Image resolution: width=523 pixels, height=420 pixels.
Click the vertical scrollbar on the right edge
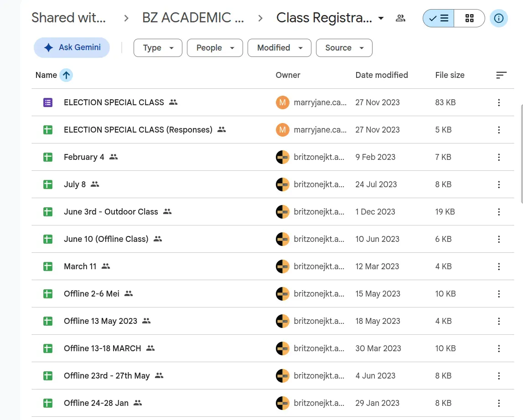[x=522, y=154]
